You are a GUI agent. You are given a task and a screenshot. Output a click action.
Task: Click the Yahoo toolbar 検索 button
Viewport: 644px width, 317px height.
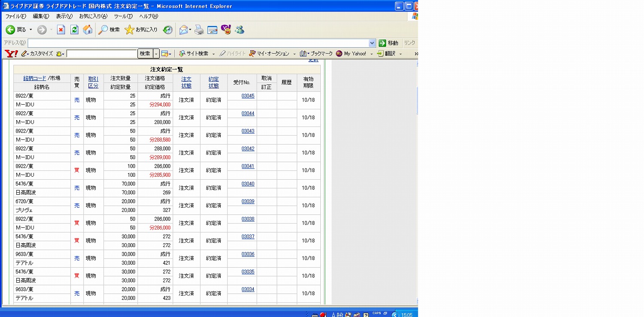(x=145, y=54)
